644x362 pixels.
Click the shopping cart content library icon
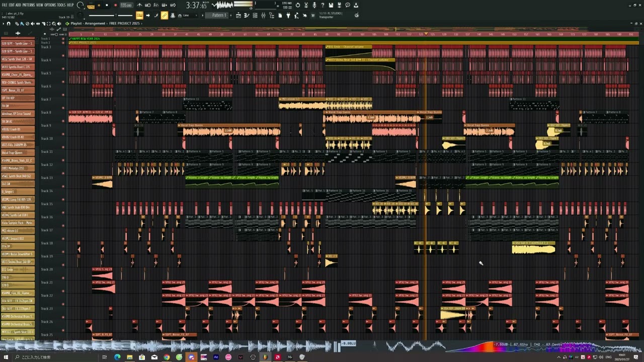[313, 16]
